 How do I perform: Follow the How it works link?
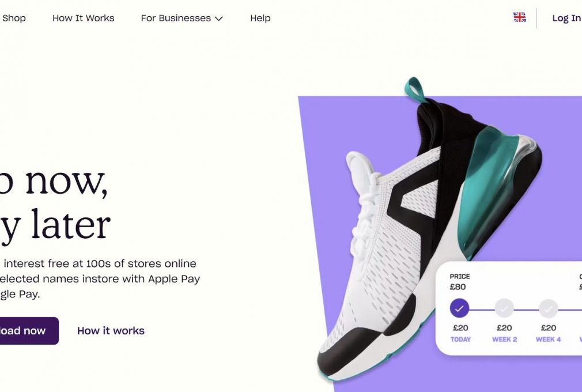click(x=111, y=331)
